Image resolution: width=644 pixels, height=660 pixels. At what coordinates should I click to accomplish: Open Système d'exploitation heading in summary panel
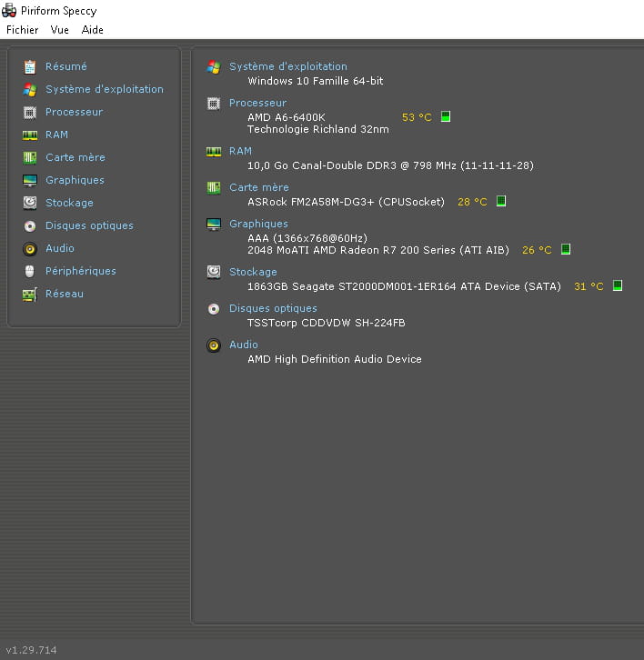pos(288,66)
